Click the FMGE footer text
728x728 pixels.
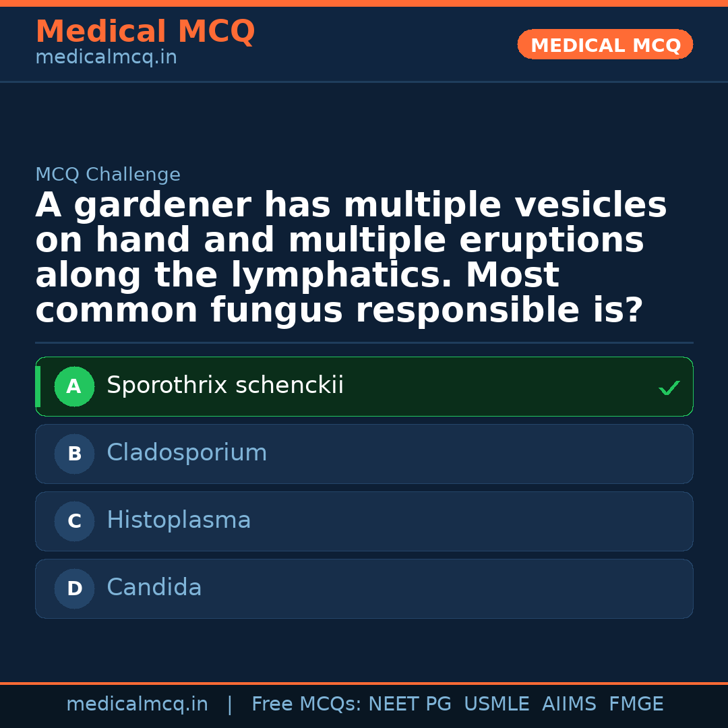(636, 704)
